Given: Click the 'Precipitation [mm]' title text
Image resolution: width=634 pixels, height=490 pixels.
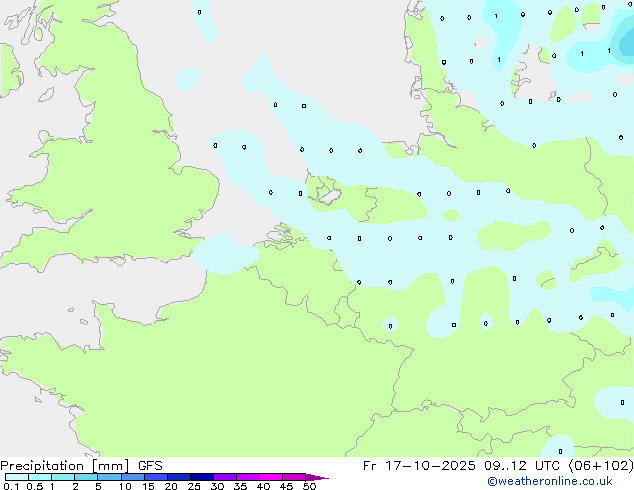Looking at the screenshot, I should click(x=64, y=466).
